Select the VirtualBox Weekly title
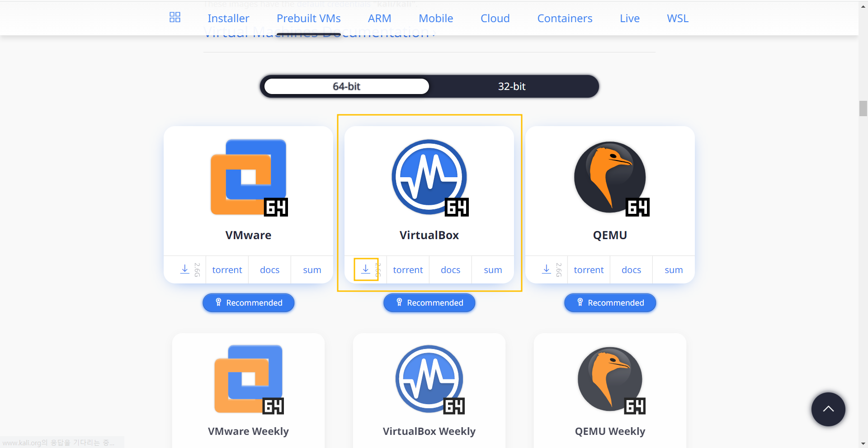The width and height of the screenshot is (868, 448). (x=429, y=431)
